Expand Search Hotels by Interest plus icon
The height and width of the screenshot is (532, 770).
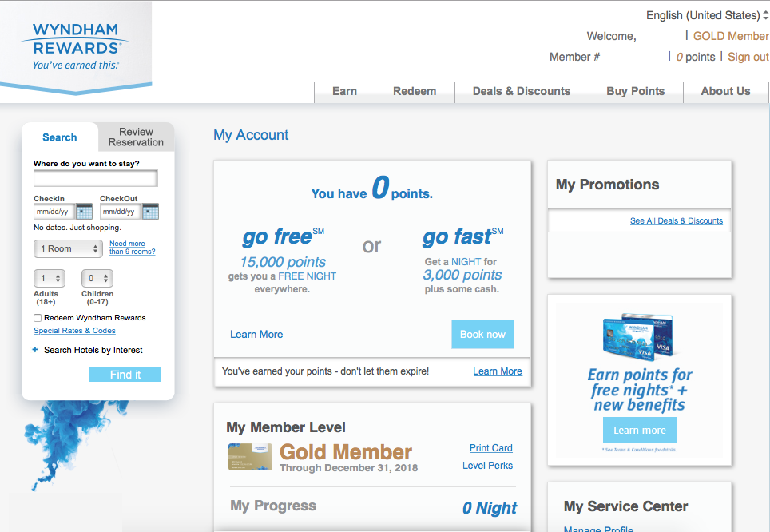(x=35, y=350)
